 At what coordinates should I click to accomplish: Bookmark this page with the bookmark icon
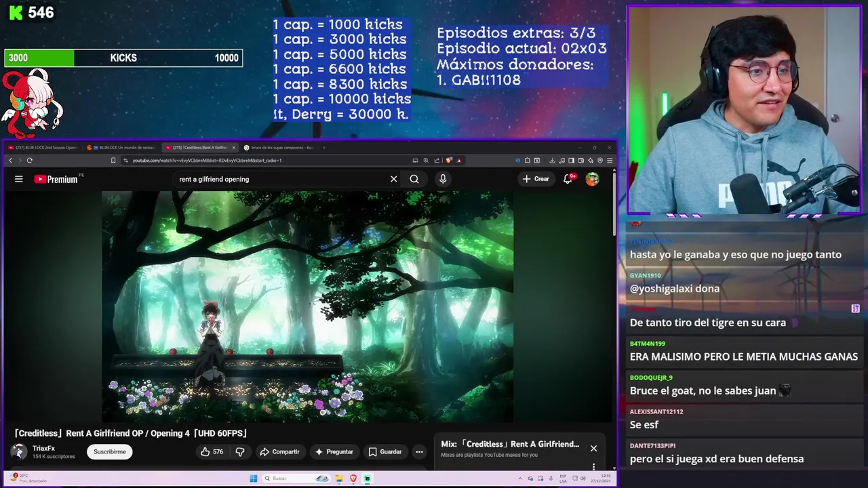pyautogui.click(x=113, y=160)
